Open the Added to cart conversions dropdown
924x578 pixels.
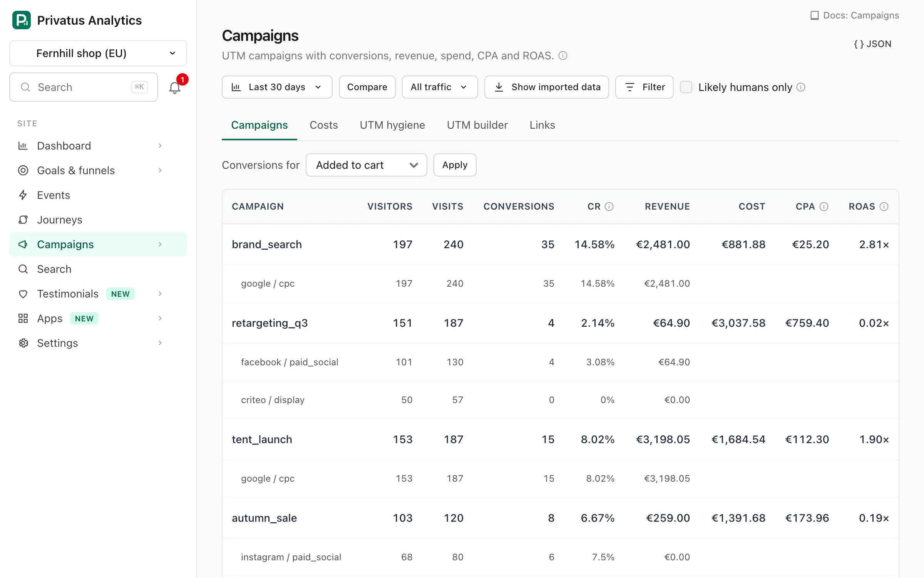pyautogui.click(x=366, y=165)
